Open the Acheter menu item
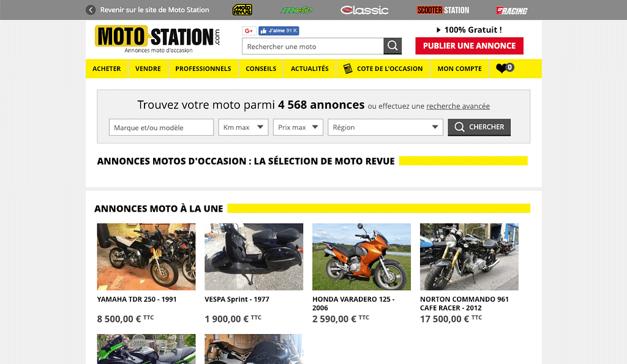Viewport: 627px width, 364px height. [x=107, y=69]
